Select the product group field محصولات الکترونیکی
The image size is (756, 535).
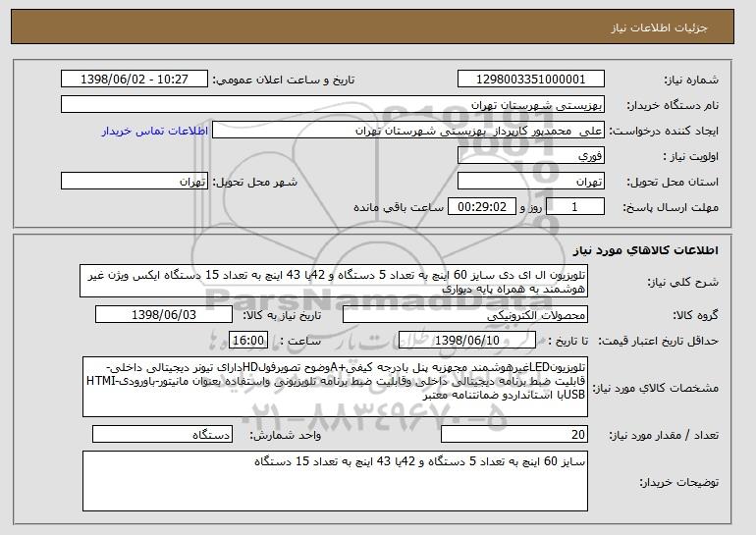[465, 315]
